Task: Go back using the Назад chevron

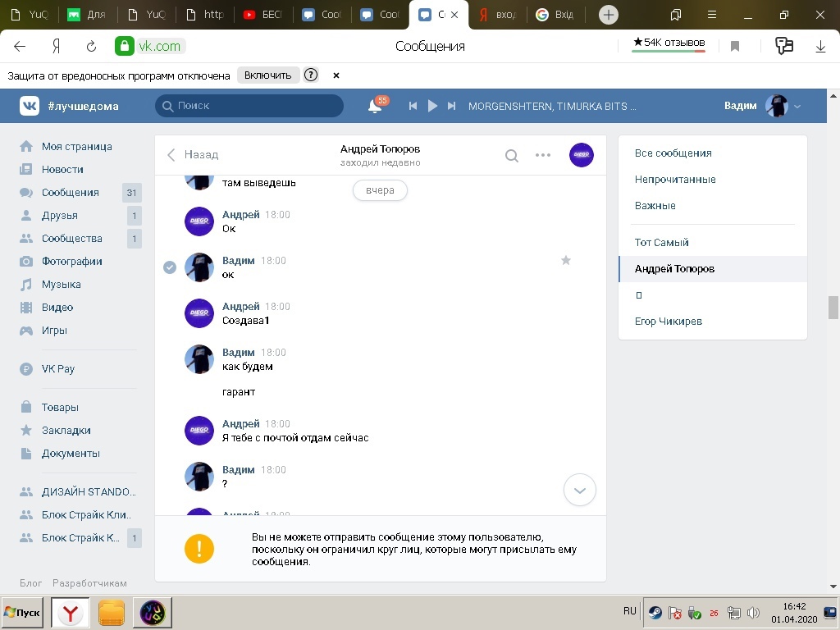Action: click(171, 155)
